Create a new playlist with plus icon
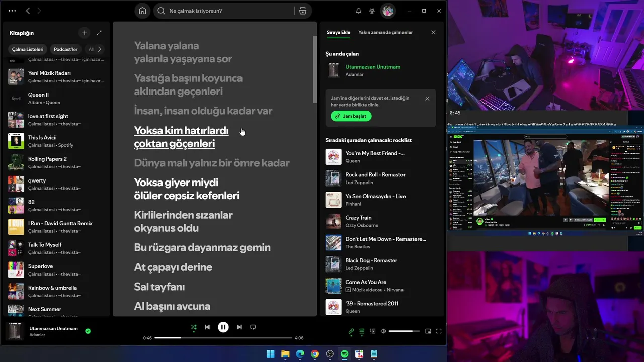644x362 pixels. click(x=85, y=33)
